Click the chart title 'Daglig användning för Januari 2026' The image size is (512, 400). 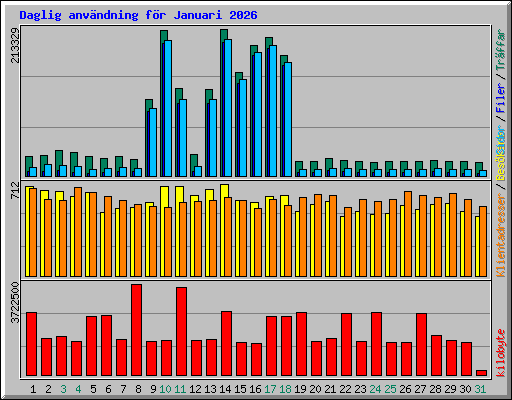(138, 15)
